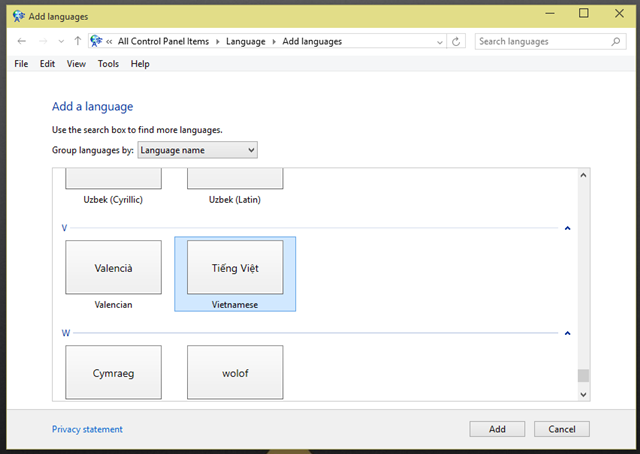Click the scroll up arrow of the language list

pos(583,175)
